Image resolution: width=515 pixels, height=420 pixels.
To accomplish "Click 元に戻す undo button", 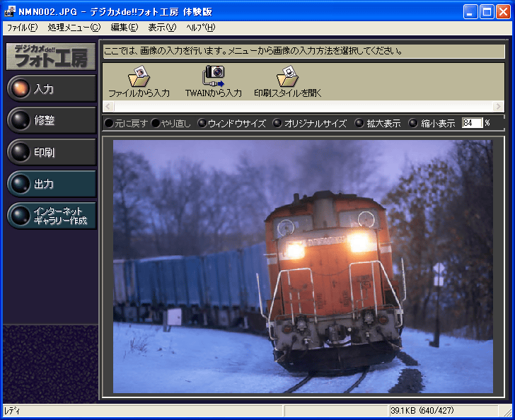I will [126, 123].
